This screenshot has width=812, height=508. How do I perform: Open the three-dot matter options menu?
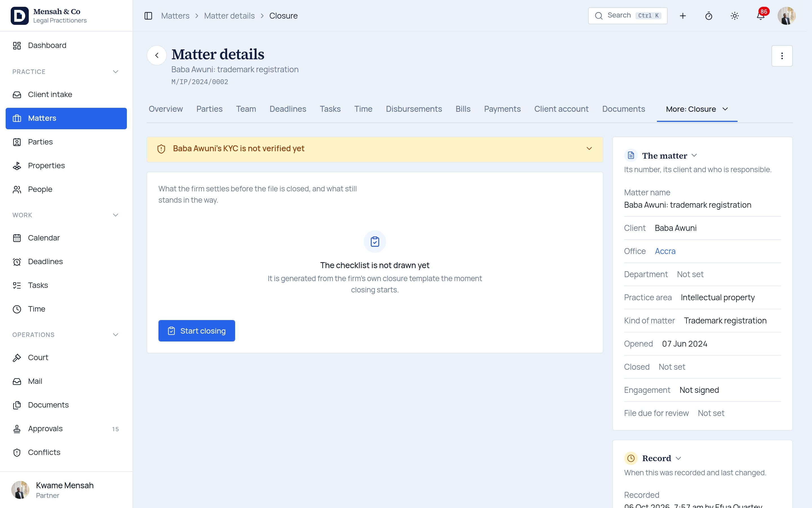coord(782,56)
